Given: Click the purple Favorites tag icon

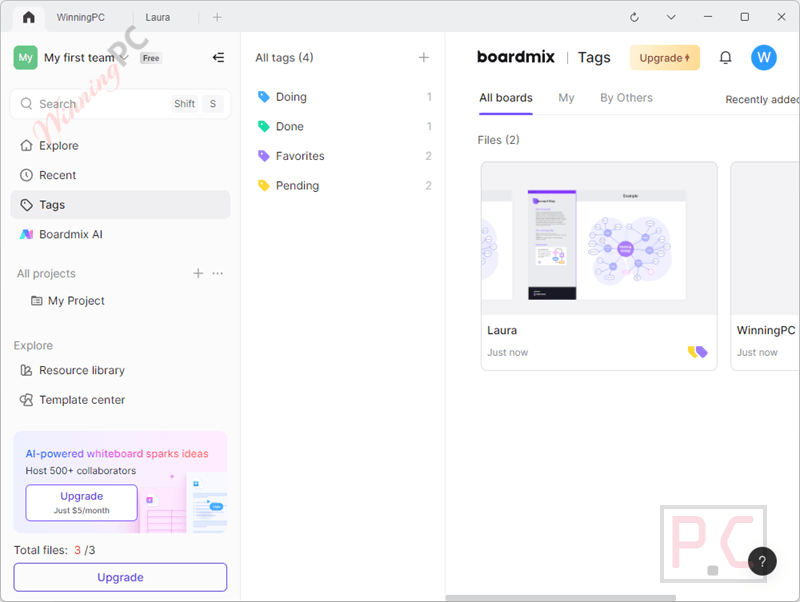Looking at the screenshot, I should pos(264,156).
